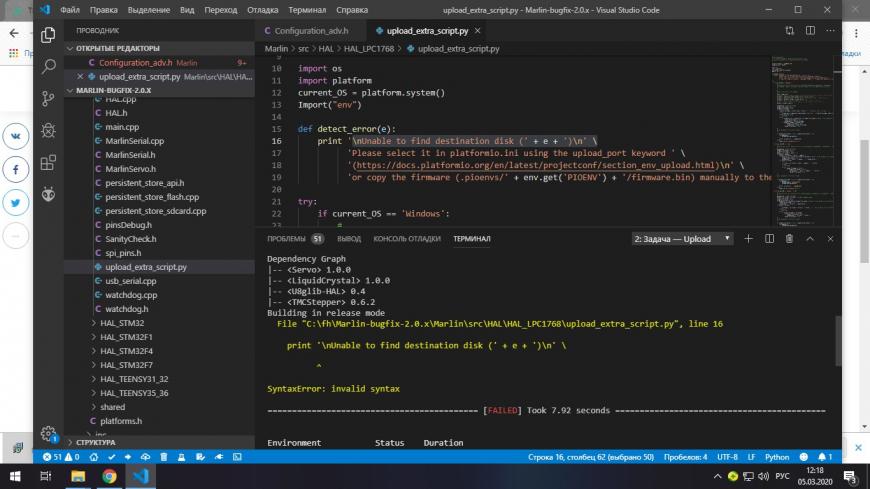This screenshot has height=489, width=870.
Task: Close the terminal panel with the X
Action: [830, 239]
